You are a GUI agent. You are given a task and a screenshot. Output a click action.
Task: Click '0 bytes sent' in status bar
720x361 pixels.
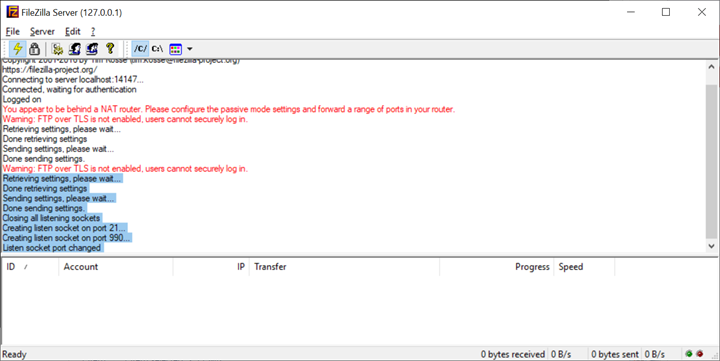pyautogui.click(x=615, y=354)
